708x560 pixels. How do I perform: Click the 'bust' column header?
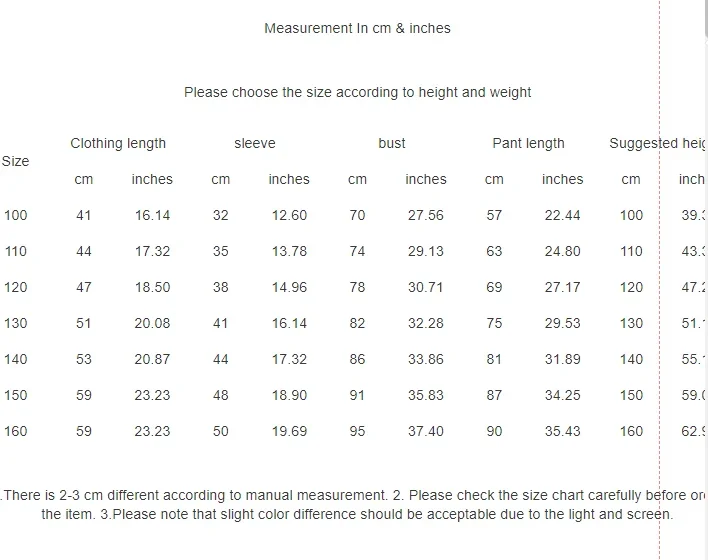pyautogui.click(x=391, y=143)
